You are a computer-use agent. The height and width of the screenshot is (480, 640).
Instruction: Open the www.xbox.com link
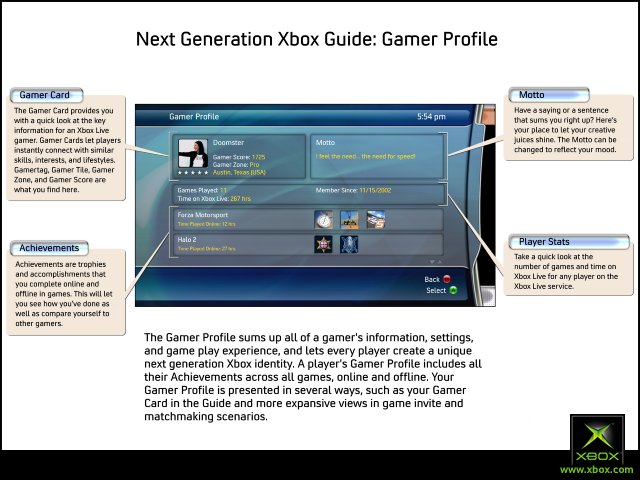pos(599,470)
